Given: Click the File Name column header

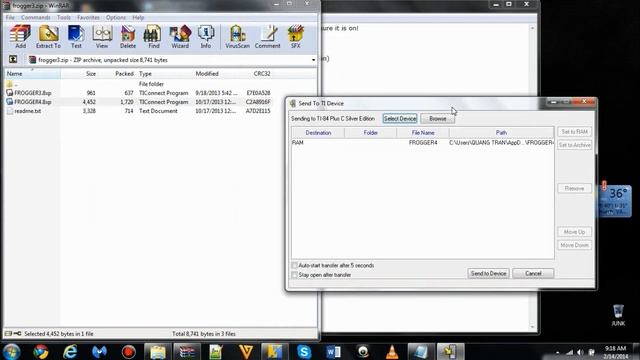Looking at the screenshot, I should 423,133.
